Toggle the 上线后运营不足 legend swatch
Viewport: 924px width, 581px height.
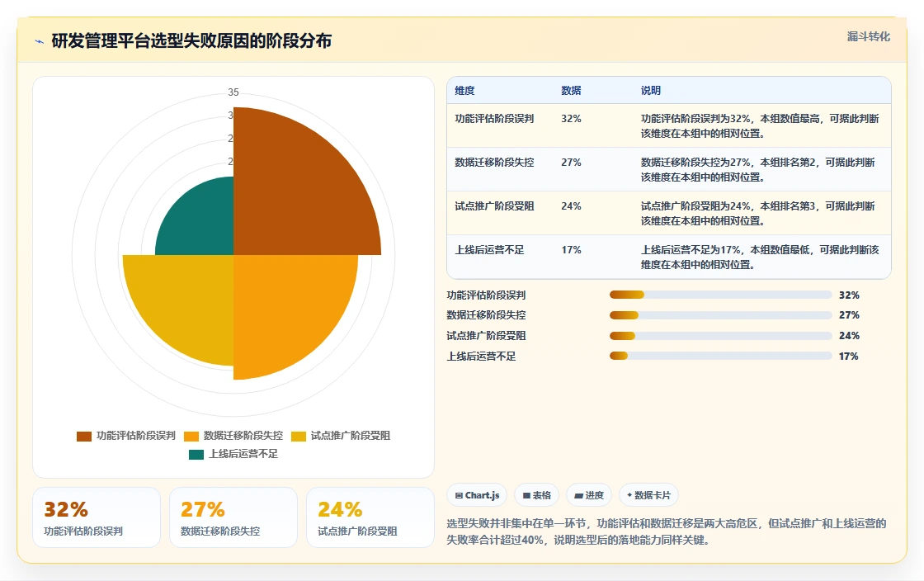tap(196, 454)
